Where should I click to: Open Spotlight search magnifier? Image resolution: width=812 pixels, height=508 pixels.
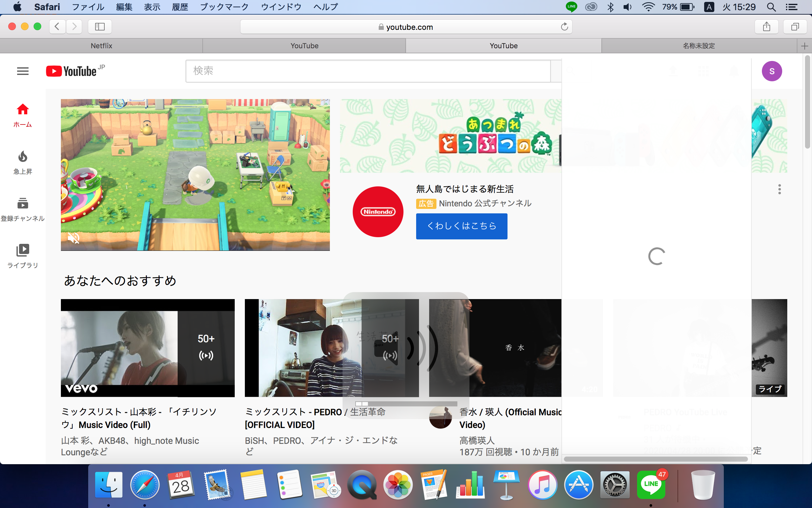pyautogui.click(x=771, y=7)
